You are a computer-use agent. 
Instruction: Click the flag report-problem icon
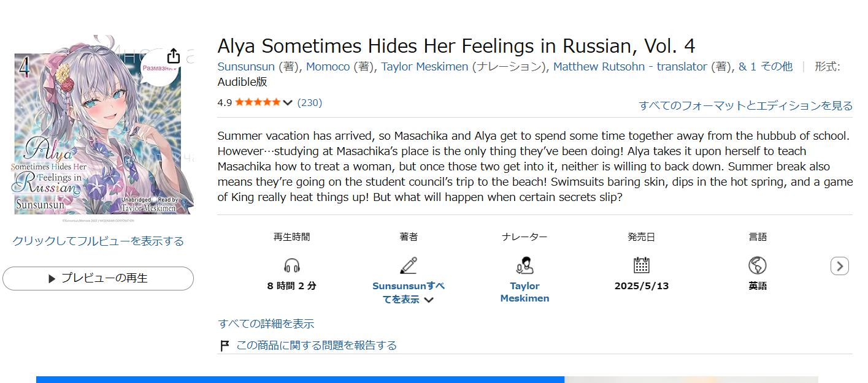(225, 346)
